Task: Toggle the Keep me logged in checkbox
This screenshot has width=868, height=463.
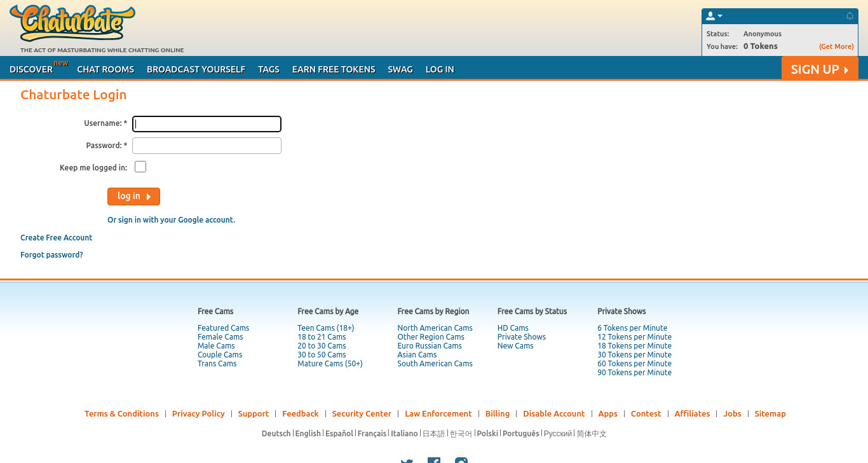Action: 140,167
